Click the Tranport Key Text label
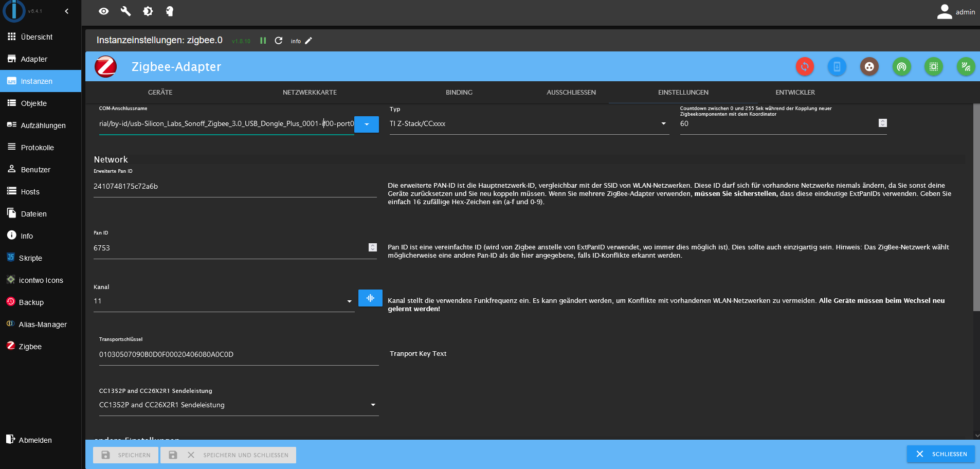980x469 pixels. pyautogui.click(x=418, y=354)
